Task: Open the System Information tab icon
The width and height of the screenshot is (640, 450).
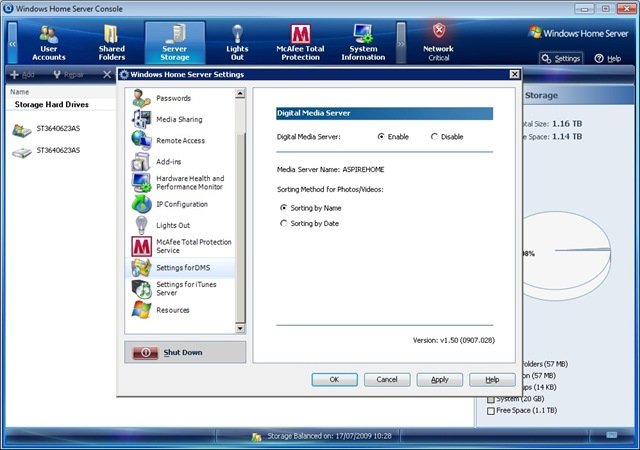Action: point(363,33)
